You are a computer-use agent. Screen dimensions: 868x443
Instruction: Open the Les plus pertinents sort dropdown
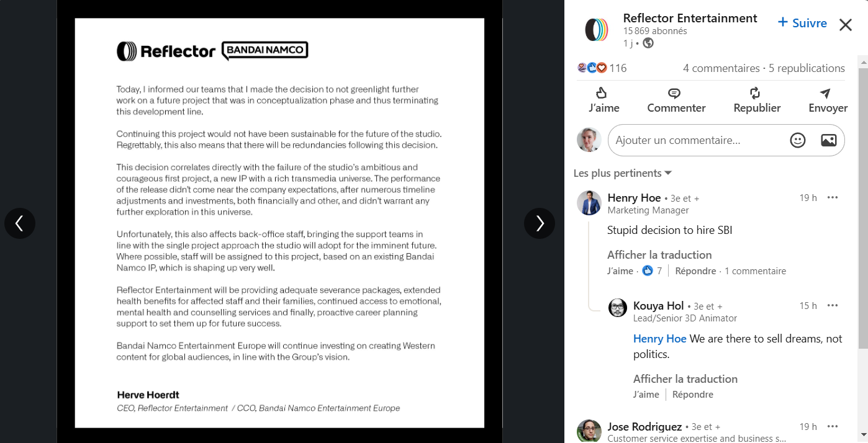[x=623, y=173]
